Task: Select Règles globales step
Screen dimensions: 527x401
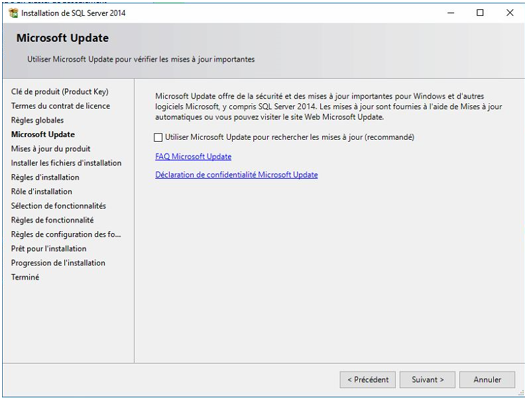Action: (x=37, y=120)
